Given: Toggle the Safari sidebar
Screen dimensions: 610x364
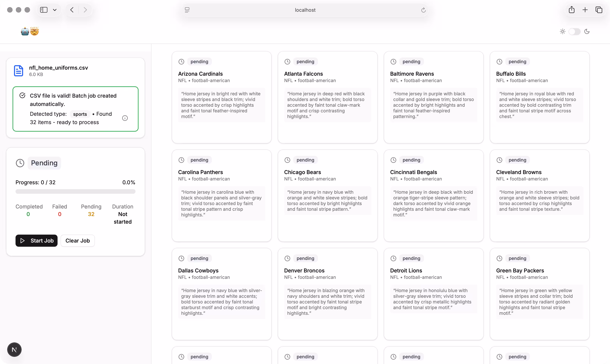Looking at the screenshot, I should (44, 10).
